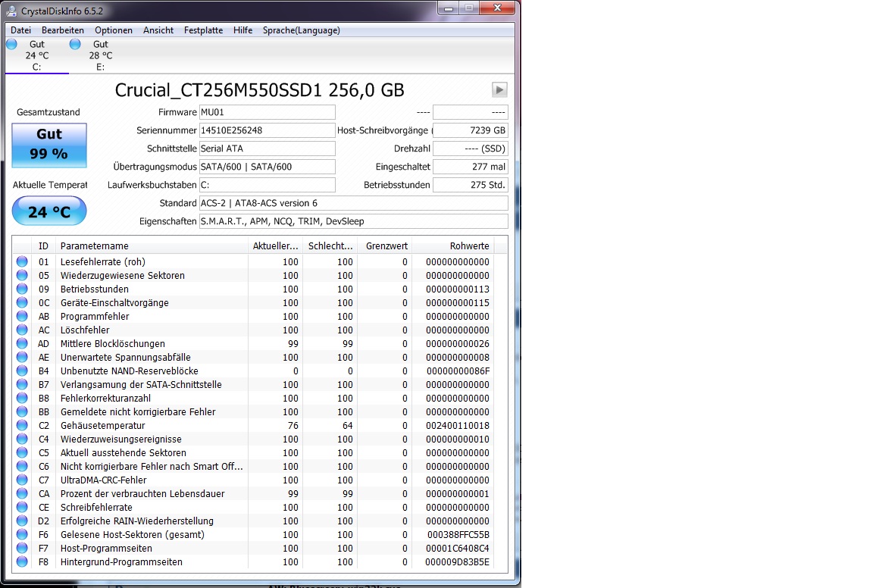Click the Betriebsstunden value 275 Std.
The image size is (873, 588).
coord(471,185)
